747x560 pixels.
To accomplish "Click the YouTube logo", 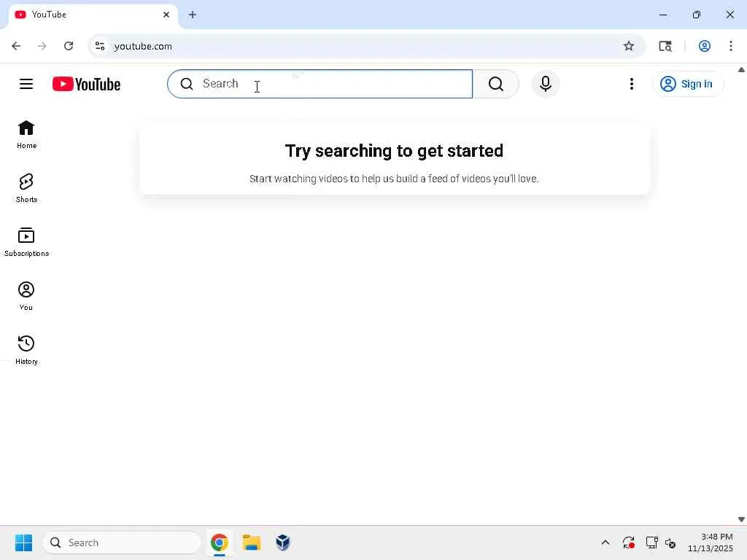I will coord(86,85).
